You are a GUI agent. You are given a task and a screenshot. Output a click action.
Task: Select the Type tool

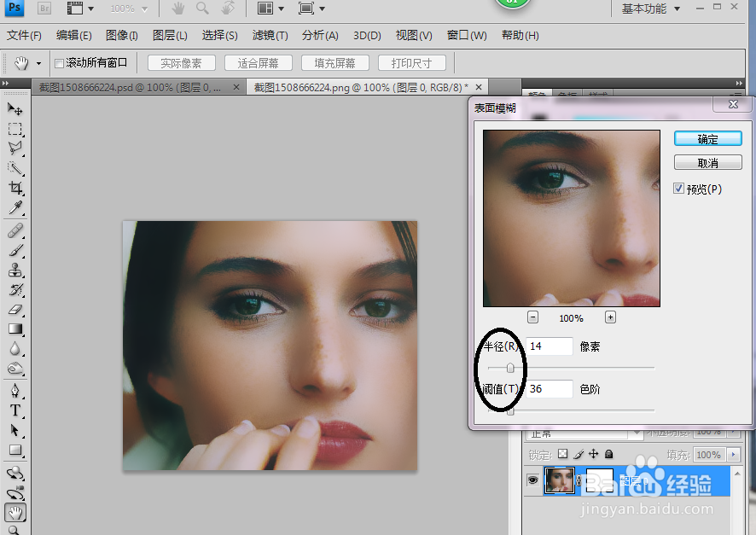(x=15, y=410)
